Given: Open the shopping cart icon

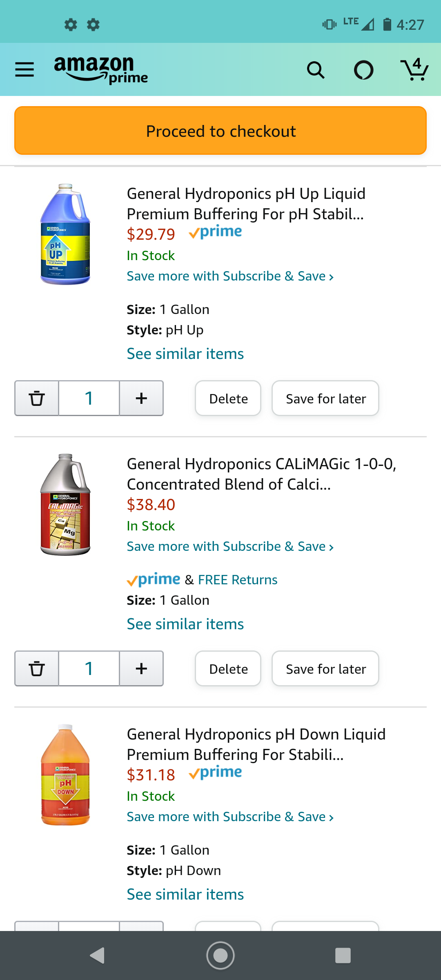Looking at the screenshot, I should click(x=414, y=69).
